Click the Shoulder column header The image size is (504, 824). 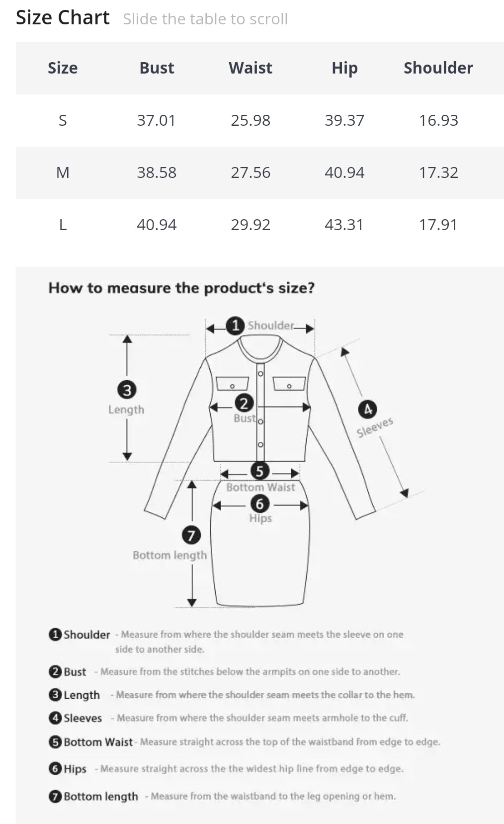click(x=438, y=68)
